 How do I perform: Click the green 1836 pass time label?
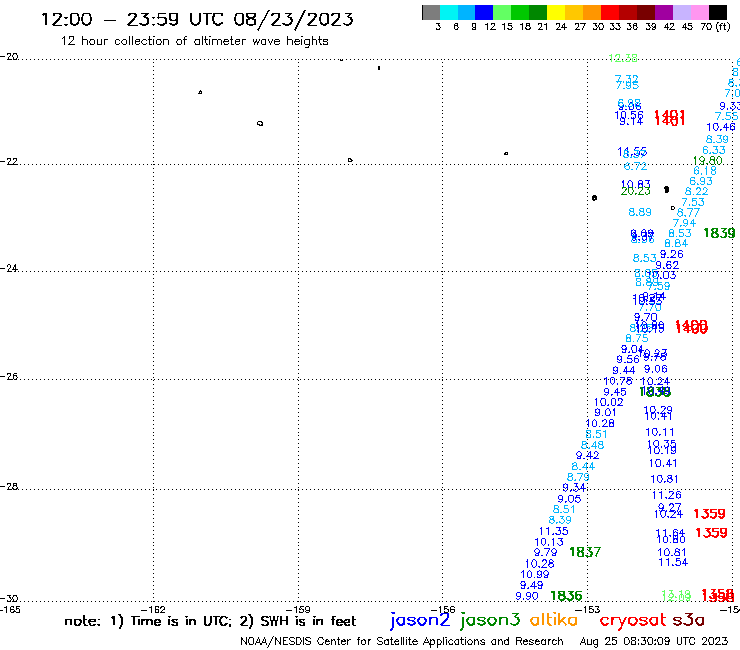pyautogui.click(x=566, y=596)
